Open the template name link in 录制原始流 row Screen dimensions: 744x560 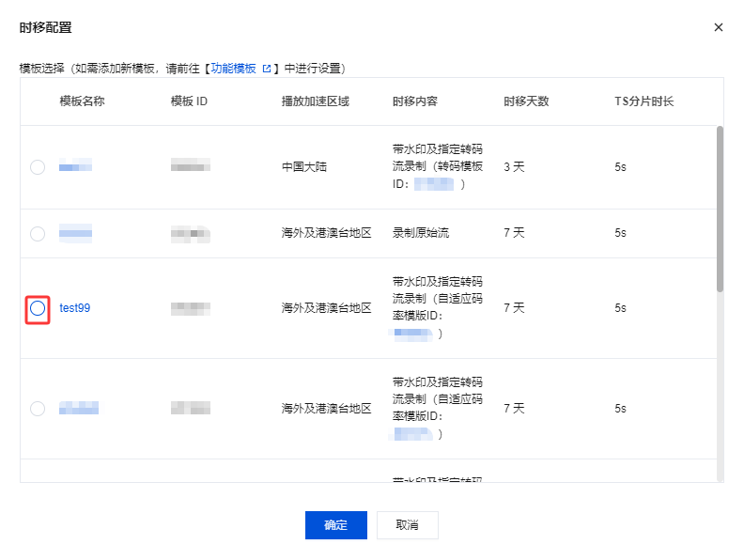(x=75, y=233)
